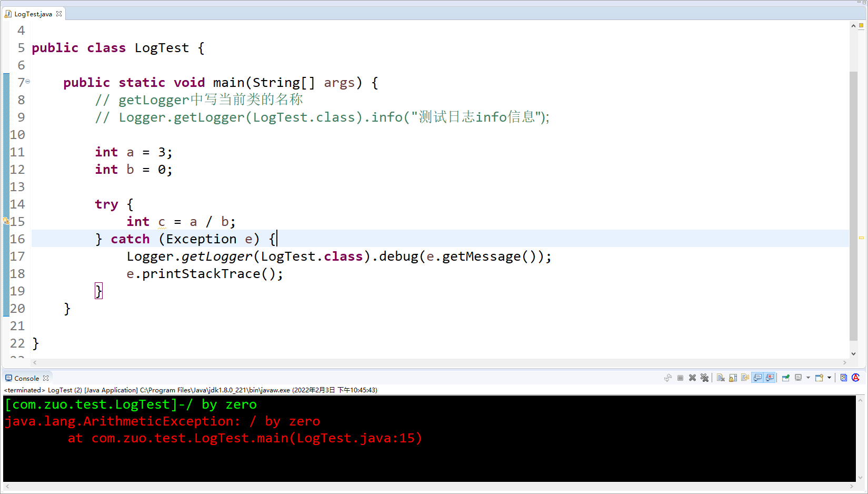The height and width of the screenshot is (494, 868).
Task: Click the relaunch icon in the Console toolbar
Action: (x=668, y=378)
